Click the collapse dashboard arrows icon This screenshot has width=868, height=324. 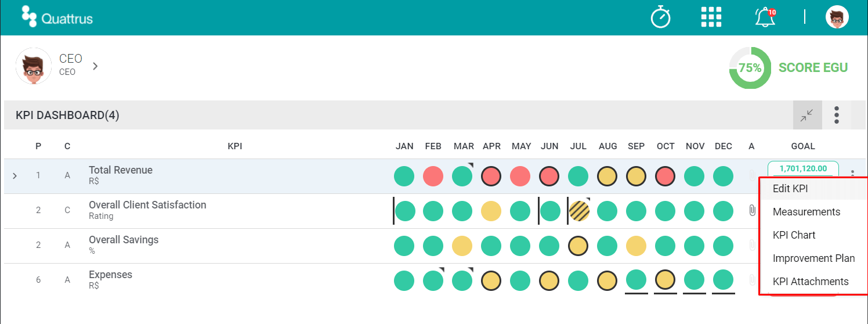(807, 115)
